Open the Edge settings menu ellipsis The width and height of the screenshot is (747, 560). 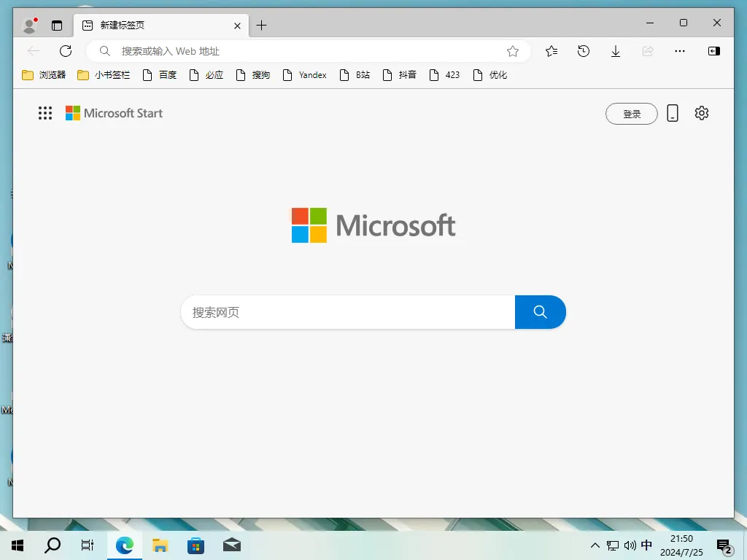coord(680,51)
